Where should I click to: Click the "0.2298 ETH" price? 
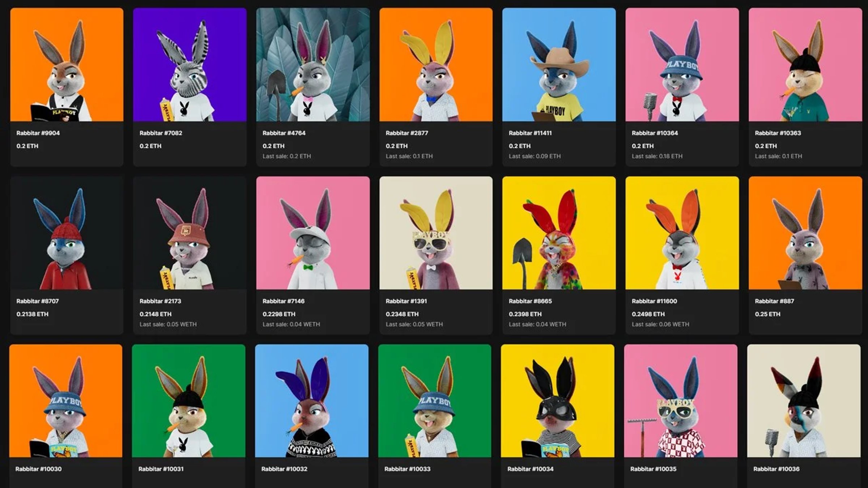(x=279, y=314)
